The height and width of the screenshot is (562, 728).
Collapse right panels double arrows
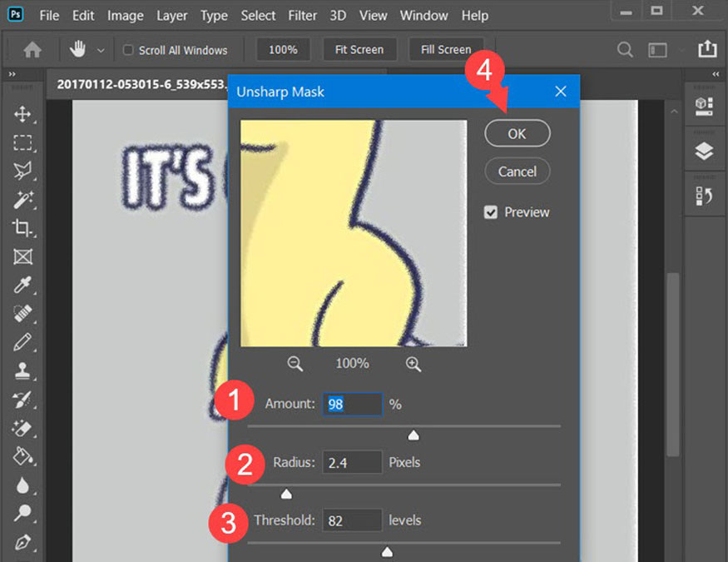716,74
